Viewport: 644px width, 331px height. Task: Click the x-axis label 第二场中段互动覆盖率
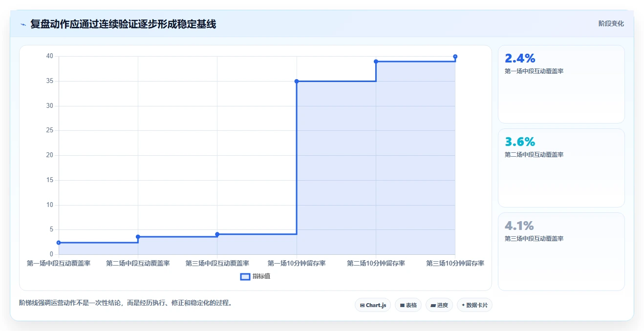(138, 264)
